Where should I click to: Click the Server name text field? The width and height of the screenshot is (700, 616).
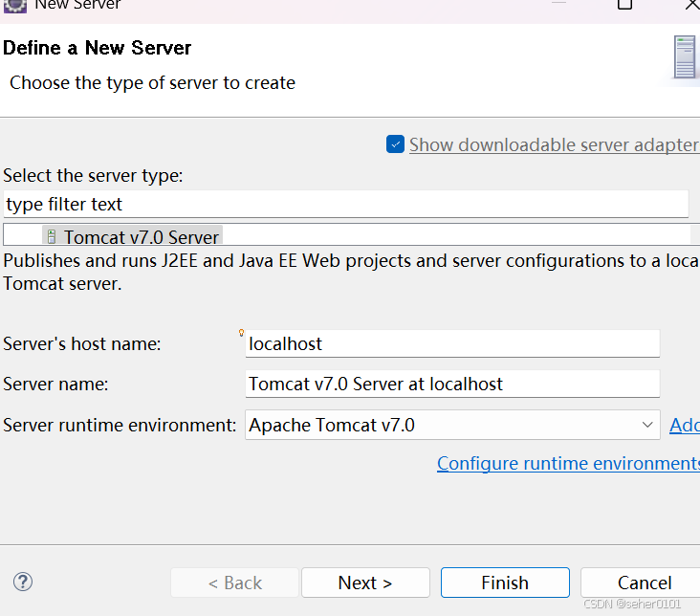pos(452,384)
